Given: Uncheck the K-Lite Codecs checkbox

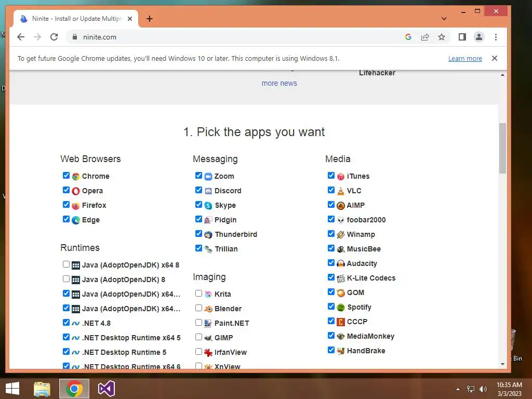Looking at the screenshot, I should [x=331, y=277].
